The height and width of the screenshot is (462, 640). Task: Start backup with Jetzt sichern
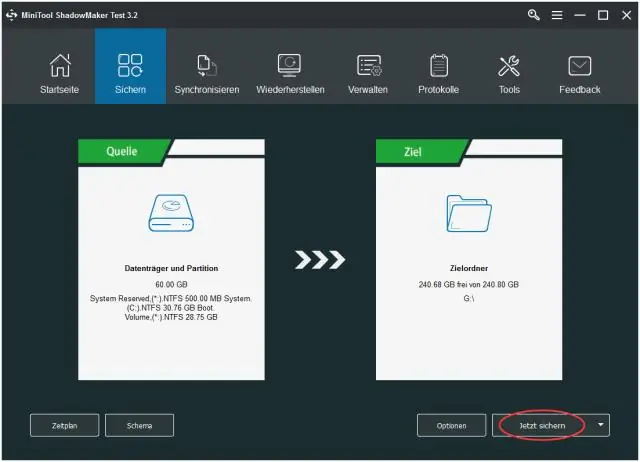pos(542,425)
